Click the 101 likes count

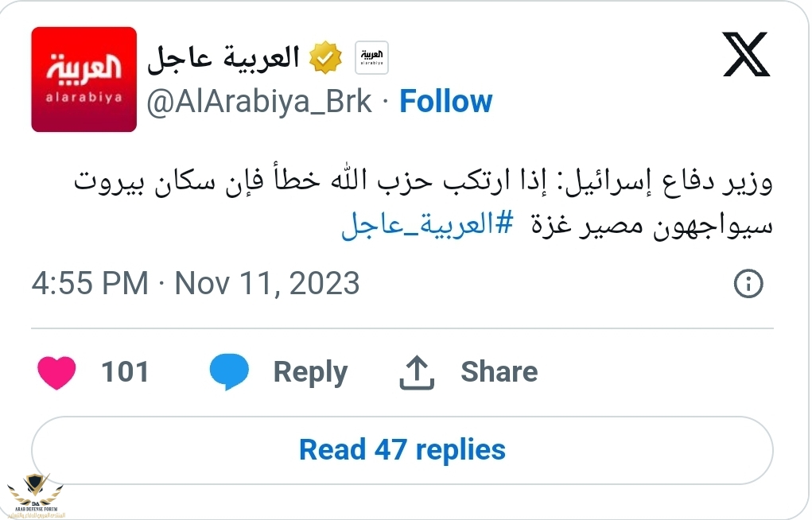[x=125, y=372]
